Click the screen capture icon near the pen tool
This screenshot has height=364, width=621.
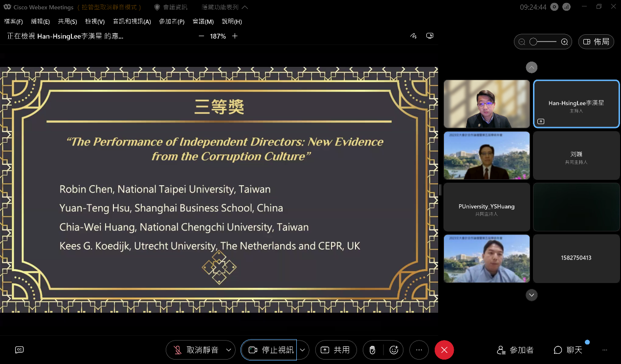430,36
